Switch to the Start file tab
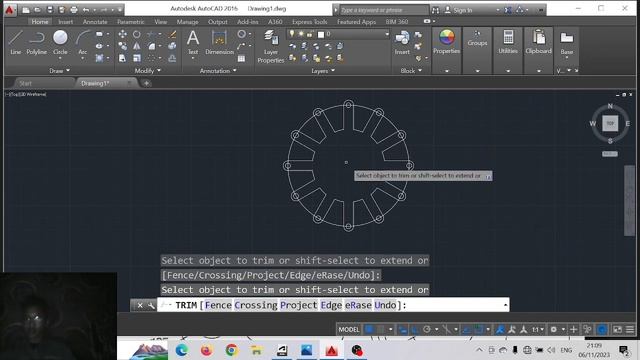640x360 pixels. click(x=25, y=83)
